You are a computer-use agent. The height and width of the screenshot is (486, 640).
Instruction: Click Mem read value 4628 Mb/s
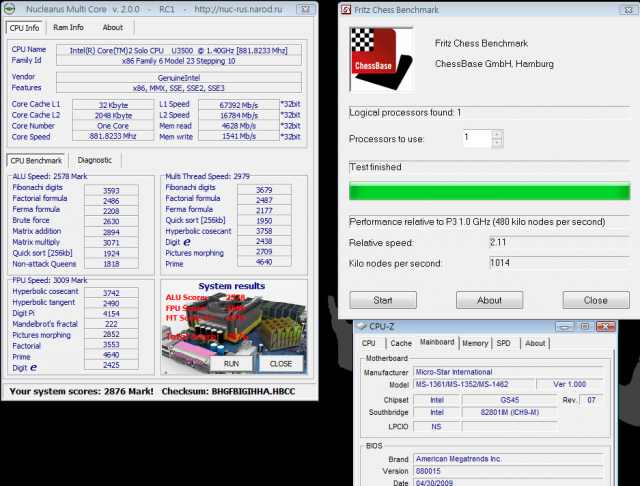[x=239, y=126]
